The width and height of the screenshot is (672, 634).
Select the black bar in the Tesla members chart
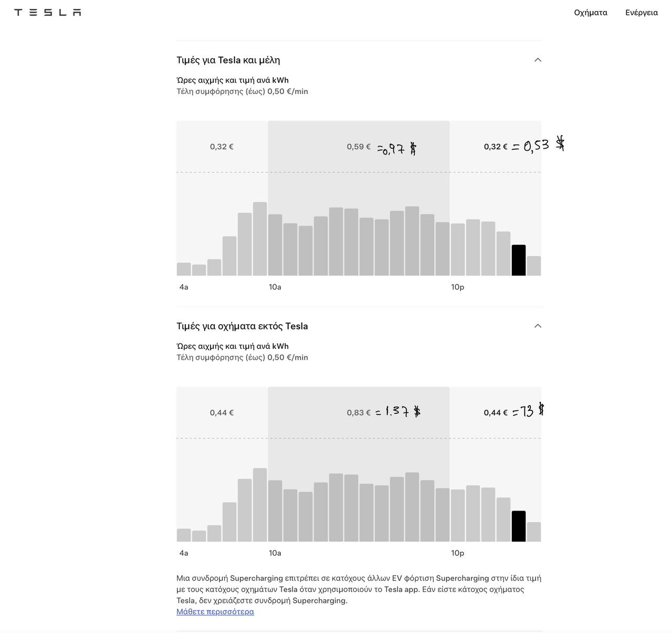coord(519,260)
